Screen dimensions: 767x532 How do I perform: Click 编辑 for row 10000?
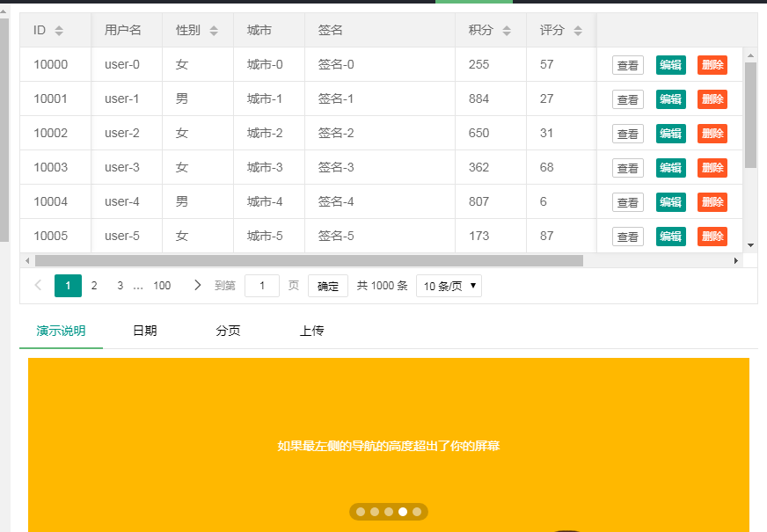coord(670,65)
